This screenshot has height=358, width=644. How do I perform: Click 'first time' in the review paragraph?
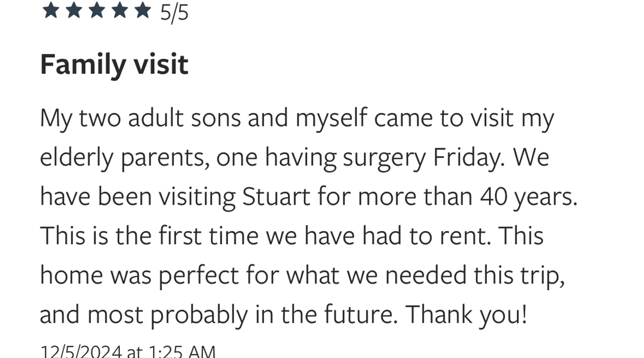click(209, 236)
